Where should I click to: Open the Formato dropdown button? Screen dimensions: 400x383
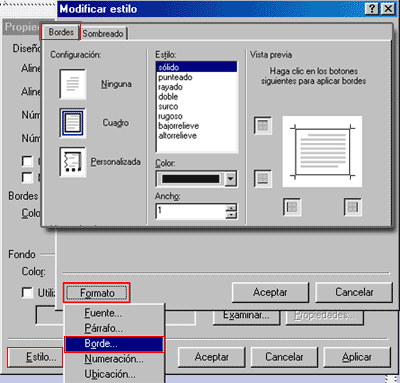coord(97,293)
